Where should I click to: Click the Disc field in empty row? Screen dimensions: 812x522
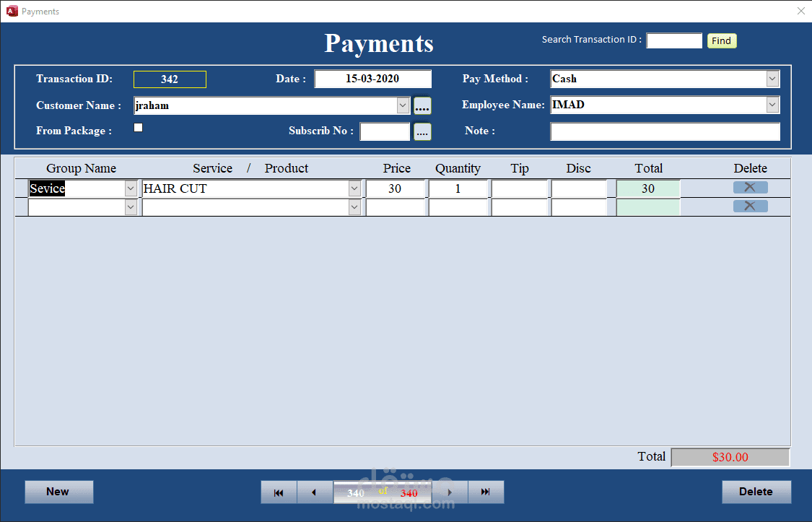[x=578, y=208]
